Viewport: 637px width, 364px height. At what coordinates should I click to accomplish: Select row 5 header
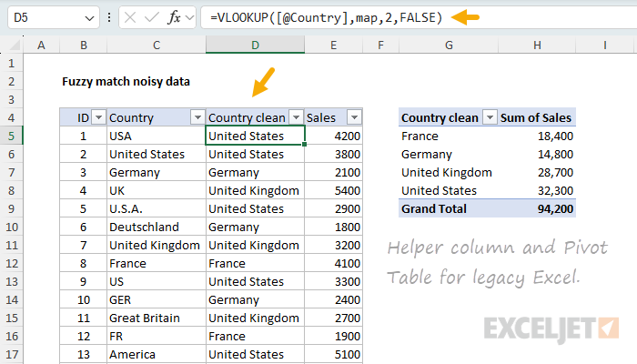coord(11,136)
